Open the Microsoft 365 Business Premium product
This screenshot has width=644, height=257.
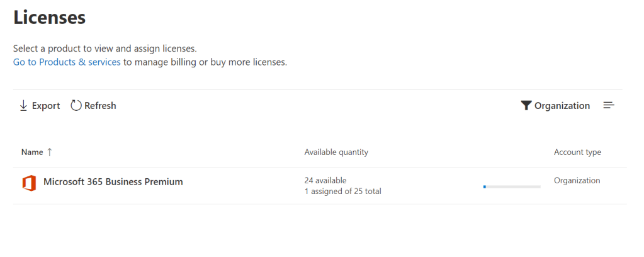coord(113,182)
